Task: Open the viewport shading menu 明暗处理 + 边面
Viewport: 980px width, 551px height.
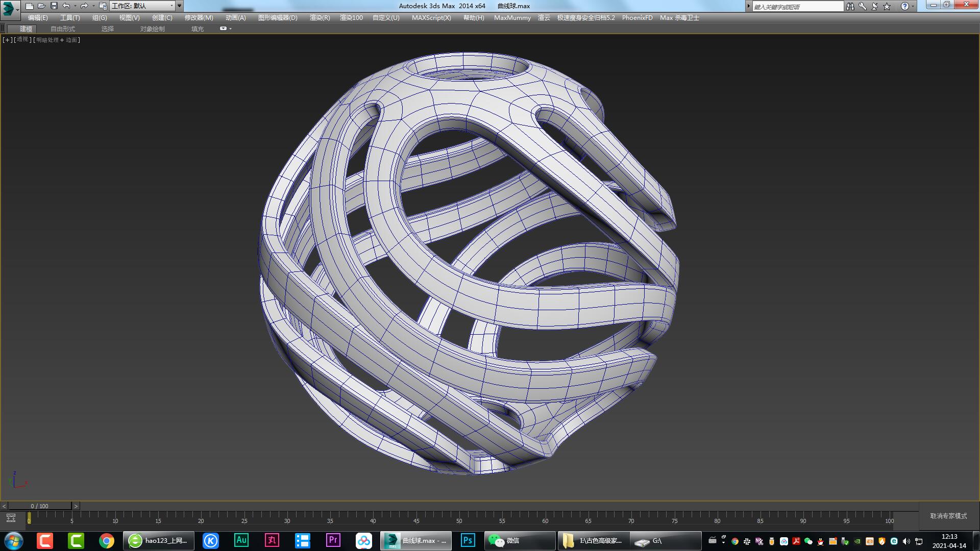Action: pyautogui.click(x=56, y=39)
